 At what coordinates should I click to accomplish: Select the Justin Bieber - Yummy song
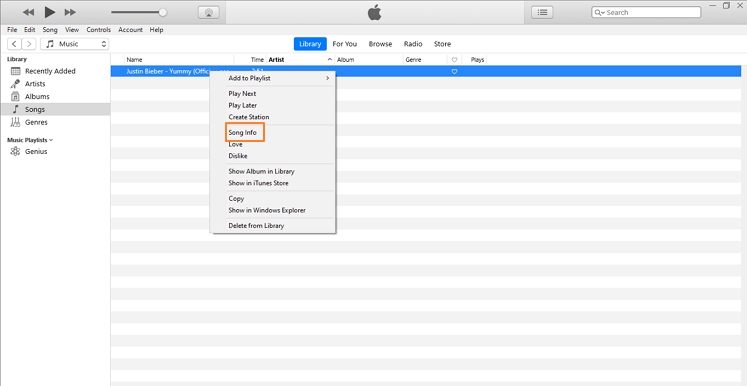[x=168, y=71]
